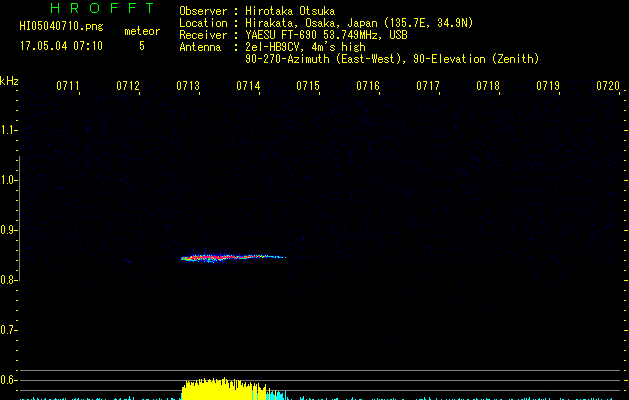The width and height of the screenshot is (629, 400).
Task: Select the file name HI05040710.png
Action: [61, 27]
